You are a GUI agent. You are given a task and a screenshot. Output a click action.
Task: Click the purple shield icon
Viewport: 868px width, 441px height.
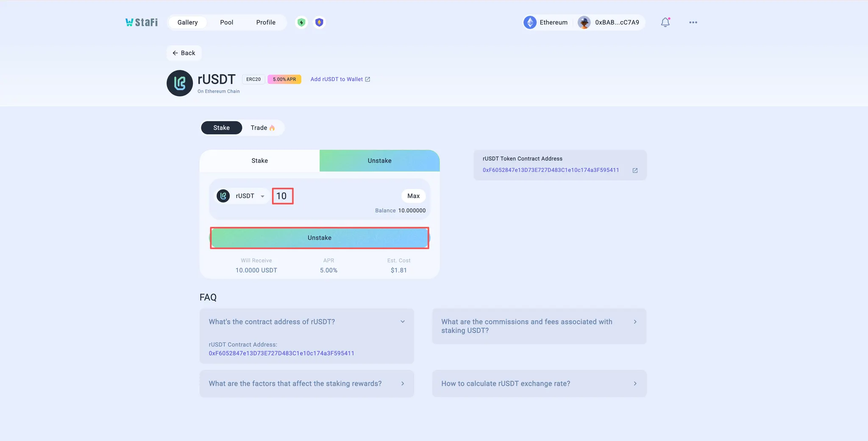click(x=319, y=22)
